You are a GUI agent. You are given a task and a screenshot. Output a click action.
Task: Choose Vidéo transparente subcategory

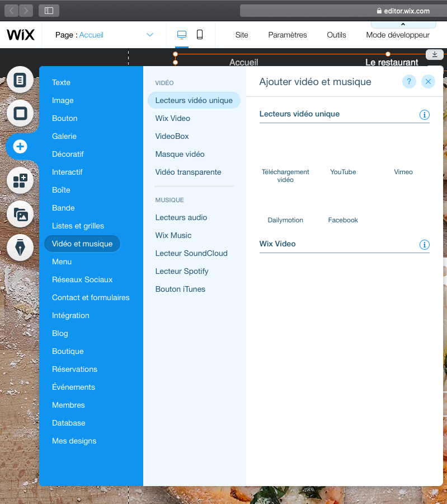pyautogui.click(x=188, y=172)
